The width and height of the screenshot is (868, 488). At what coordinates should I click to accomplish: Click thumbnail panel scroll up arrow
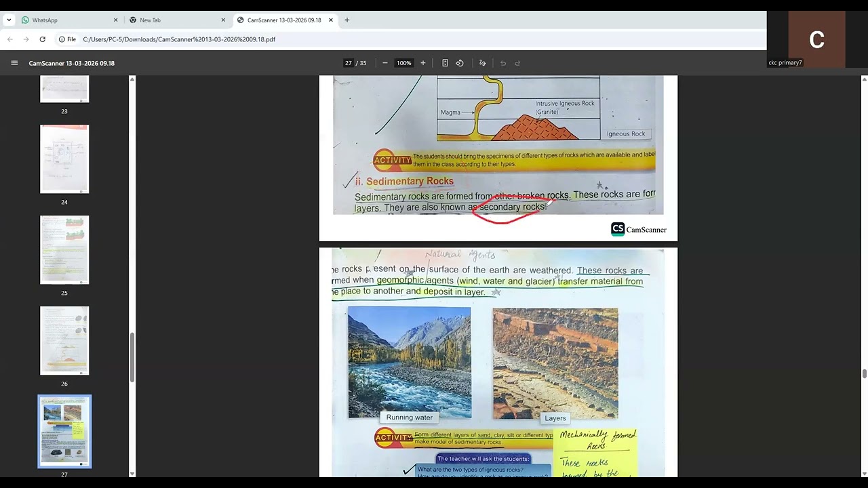click(132, 79)
